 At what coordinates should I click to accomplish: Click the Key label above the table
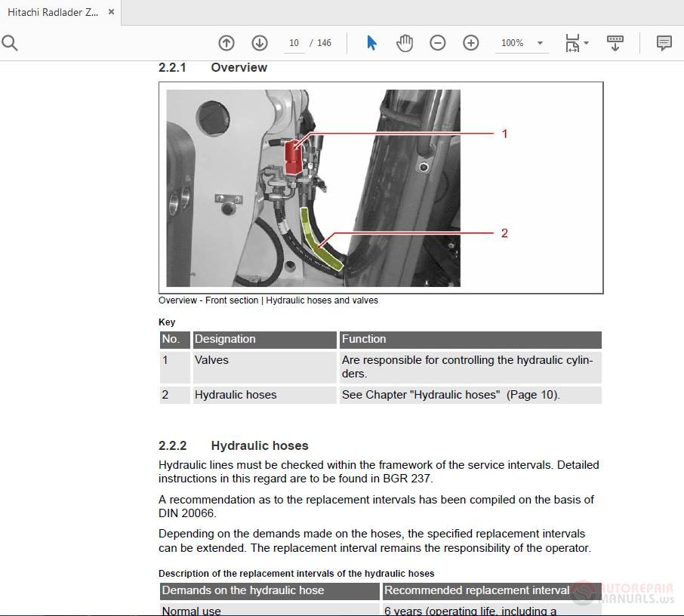point(167,322)
